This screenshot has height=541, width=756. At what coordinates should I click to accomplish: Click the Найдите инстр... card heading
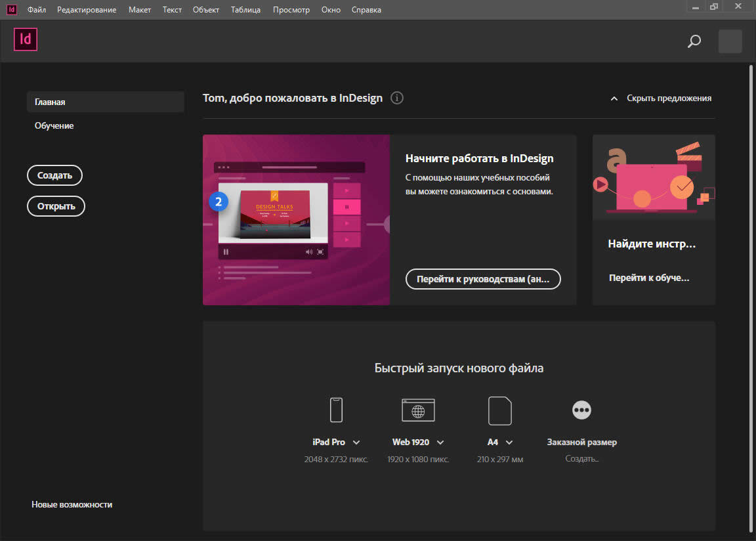pos(652,244)
